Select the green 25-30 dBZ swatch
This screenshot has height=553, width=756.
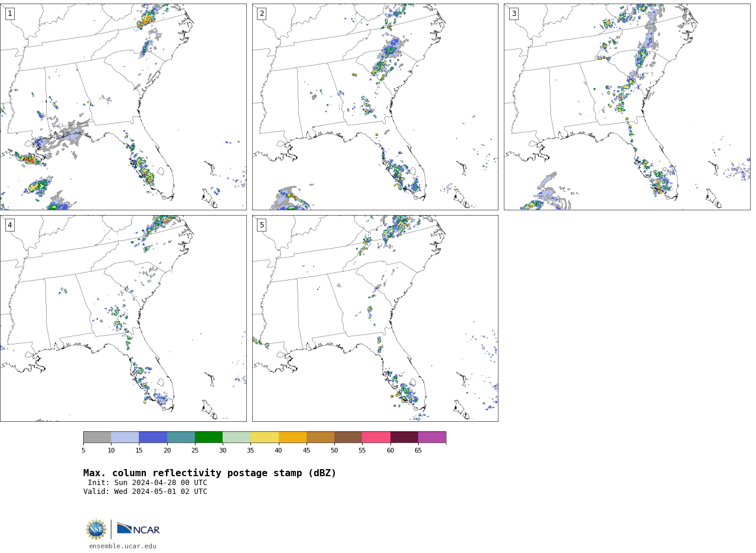[208, 437]
